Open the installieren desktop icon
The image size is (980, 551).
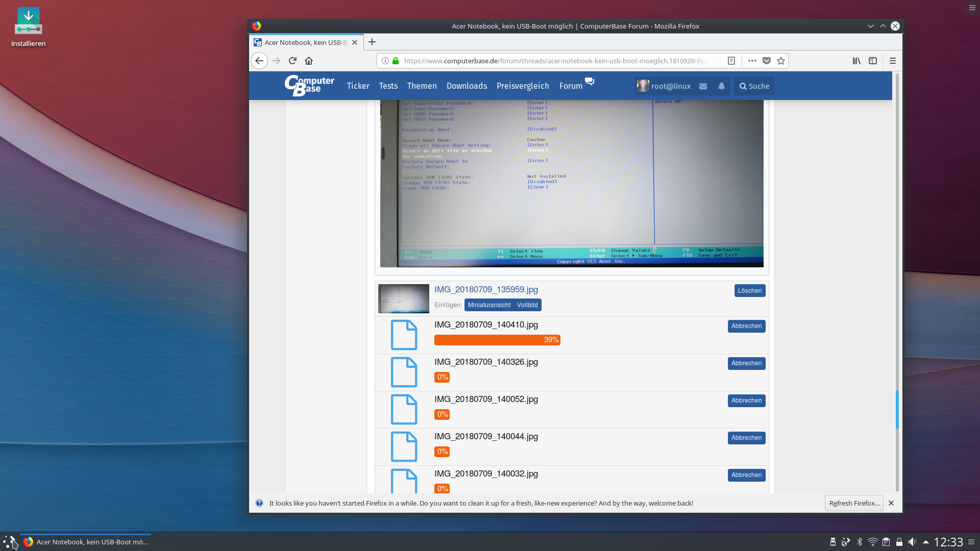[29, 27]
